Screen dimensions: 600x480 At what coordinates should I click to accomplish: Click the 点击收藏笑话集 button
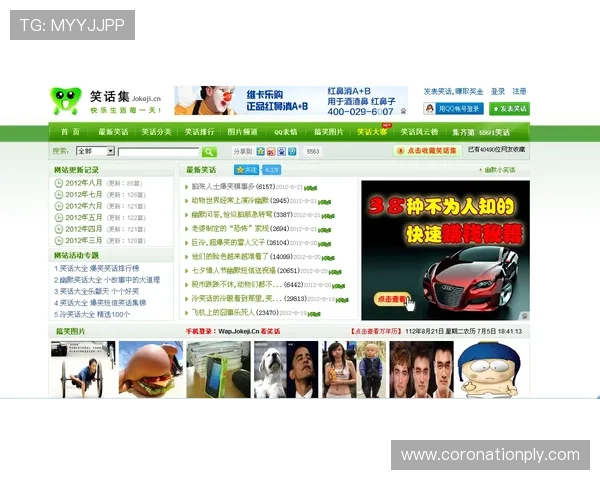coord(427,150)
